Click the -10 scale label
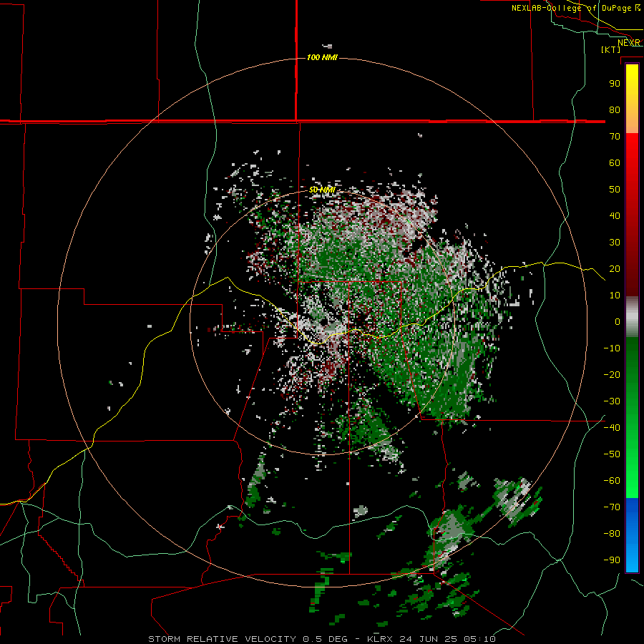 click(612, 348)
